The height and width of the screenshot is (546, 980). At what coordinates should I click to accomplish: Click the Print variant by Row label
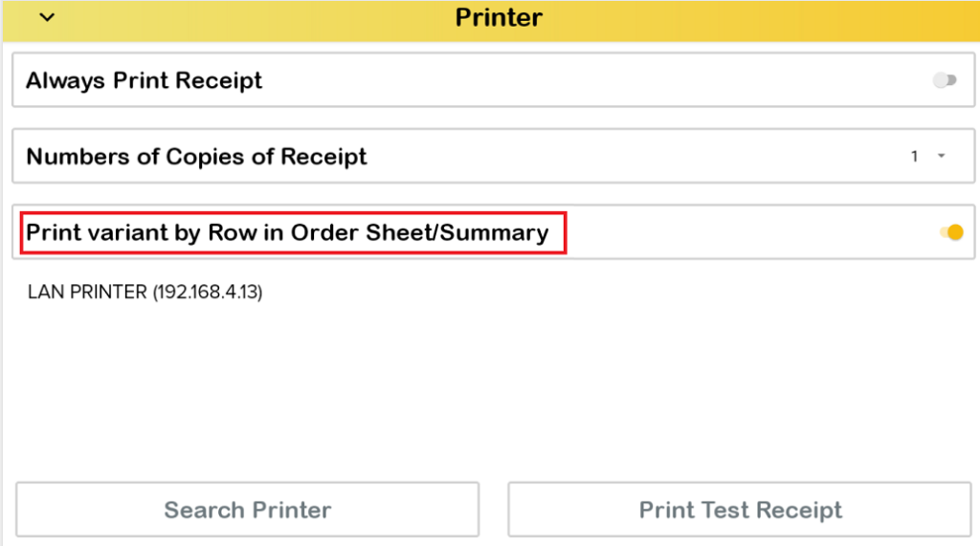click(x=287, y=232)
